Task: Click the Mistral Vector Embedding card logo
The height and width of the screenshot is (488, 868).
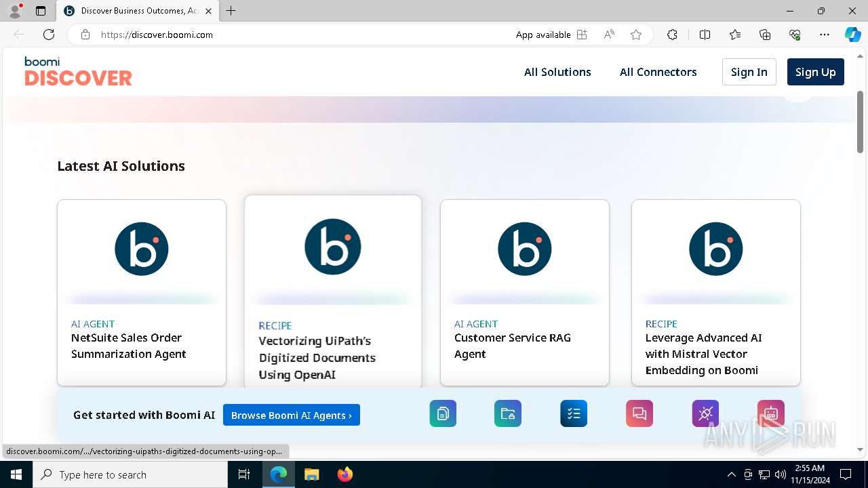Action: 716,249
